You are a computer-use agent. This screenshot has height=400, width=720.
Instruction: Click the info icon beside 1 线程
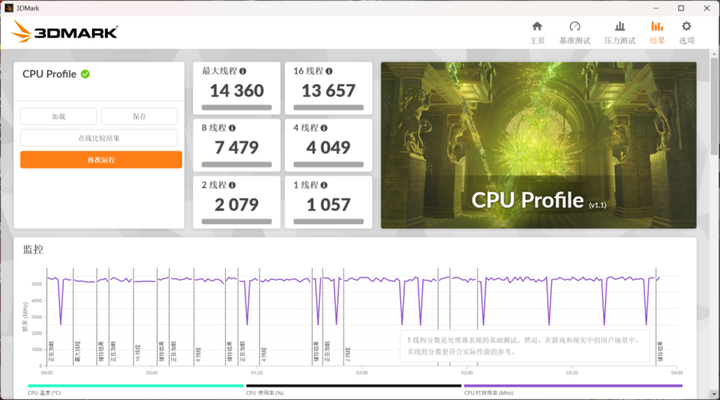tap(324, 185)
